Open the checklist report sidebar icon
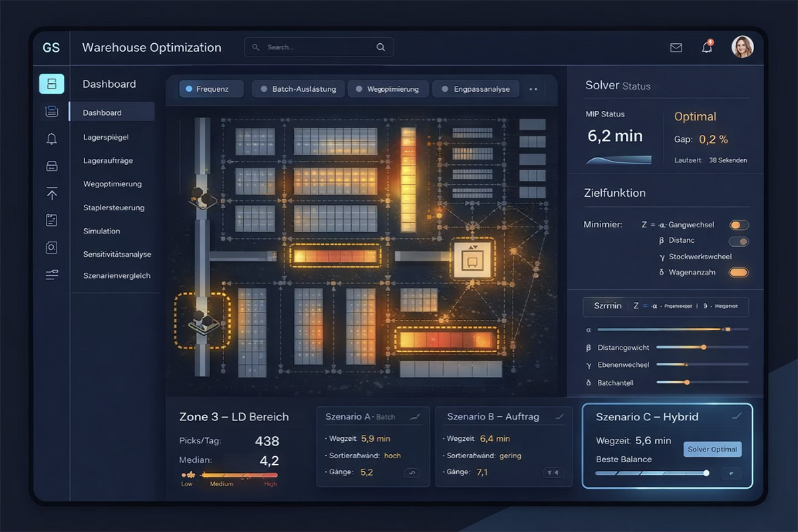Viewport: 798px width, 532px height. point(51,220)
